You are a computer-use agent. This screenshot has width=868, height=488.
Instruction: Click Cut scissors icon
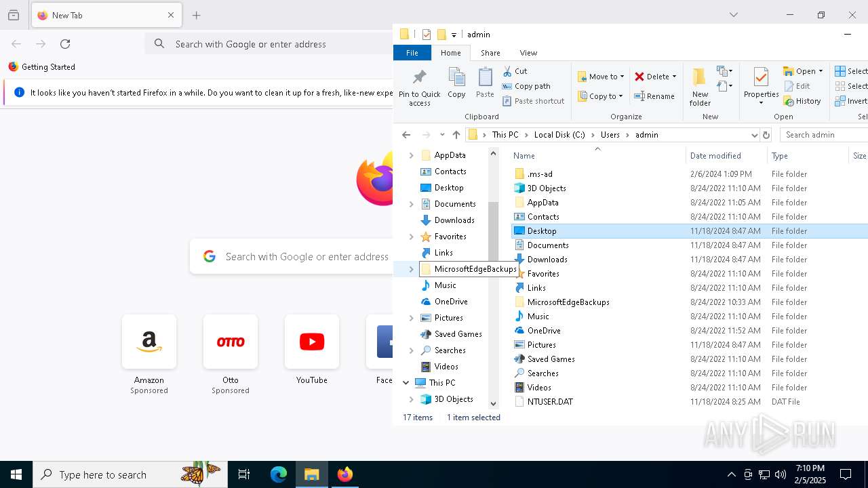tap(507, 71)
